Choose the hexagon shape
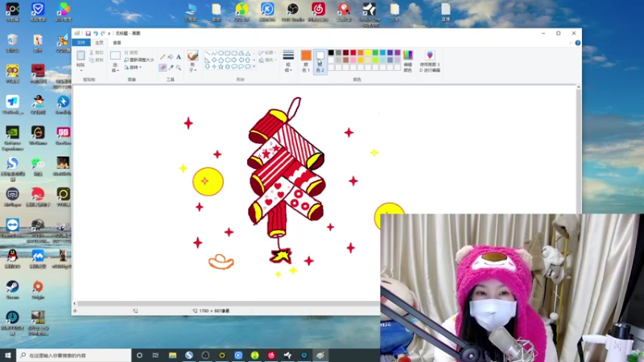The image size is (644, 362). click(228, 60)
